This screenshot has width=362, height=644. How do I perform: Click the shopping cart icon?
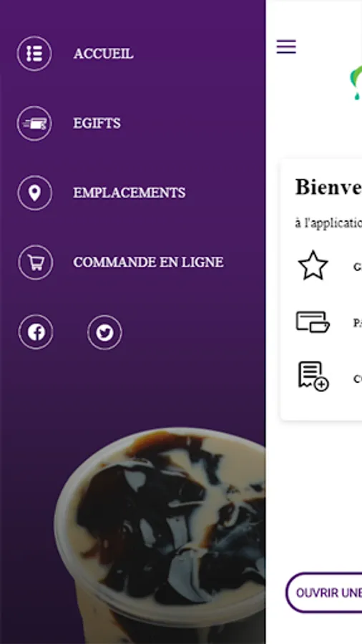coord(35,262)
